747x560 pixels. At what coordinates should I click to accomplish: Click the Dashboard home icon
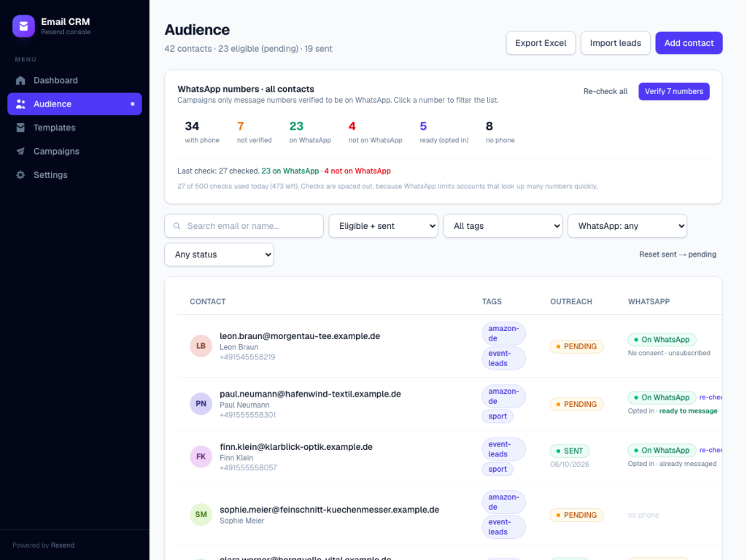tap(20, 80)
